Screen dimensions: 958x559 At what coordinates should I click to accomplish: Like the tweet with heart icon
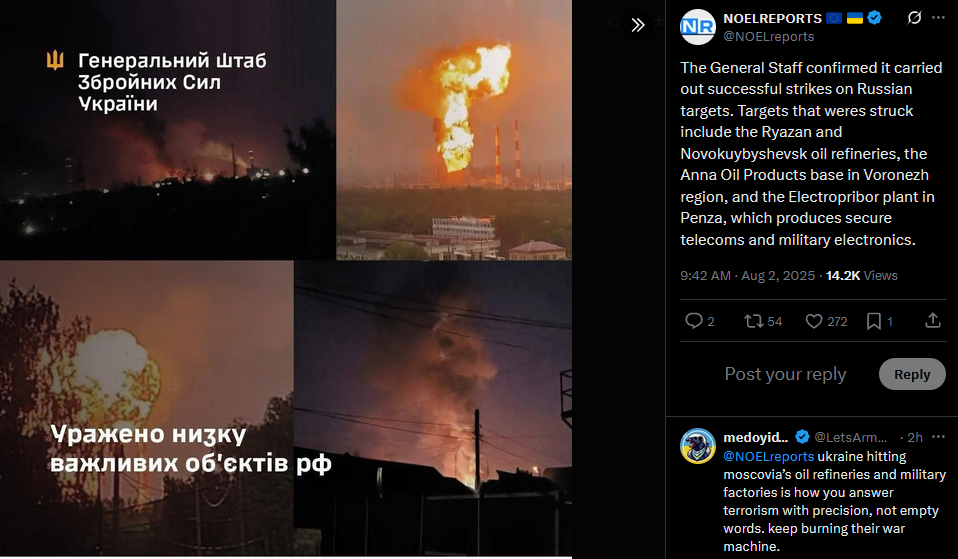(814, 321)
